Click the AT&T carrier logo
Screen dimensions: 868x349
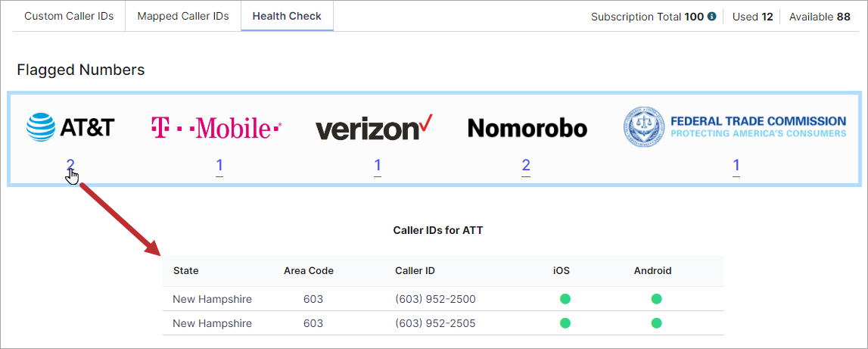[x=70, y=127]
